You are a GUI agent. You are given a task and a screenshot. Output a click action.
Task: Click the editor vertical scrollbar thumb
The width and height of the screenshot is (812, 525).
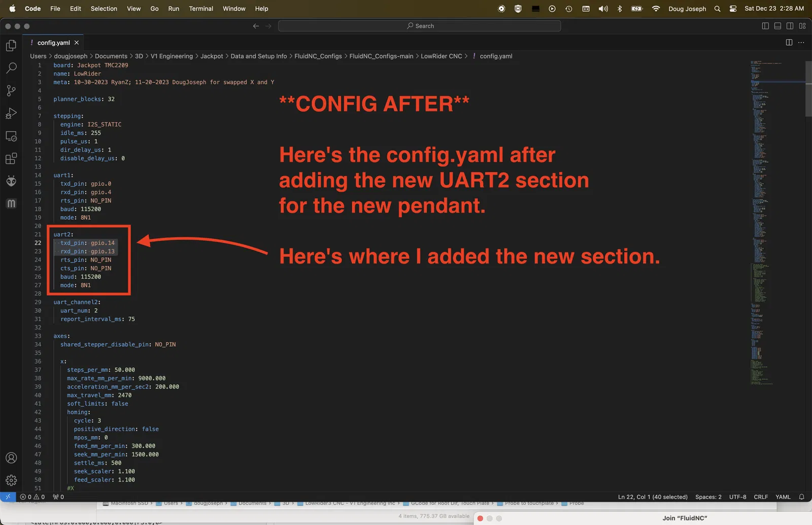[808, 89]
